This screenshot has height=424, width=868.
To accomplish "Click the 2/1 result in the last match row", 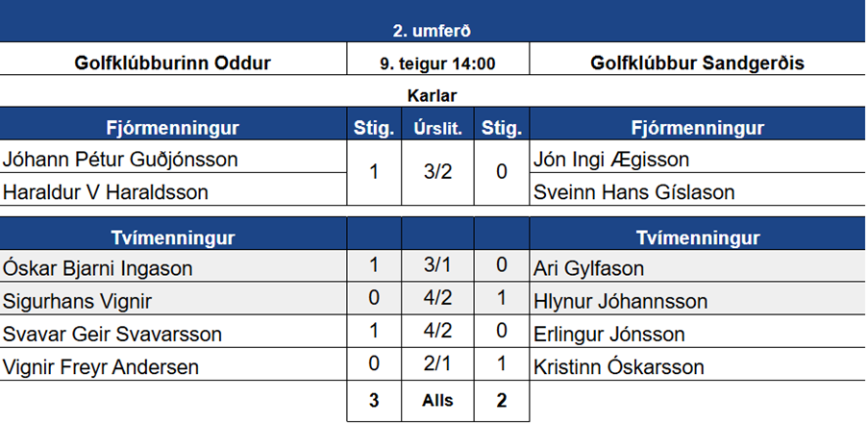I will [x=437, y=366].
